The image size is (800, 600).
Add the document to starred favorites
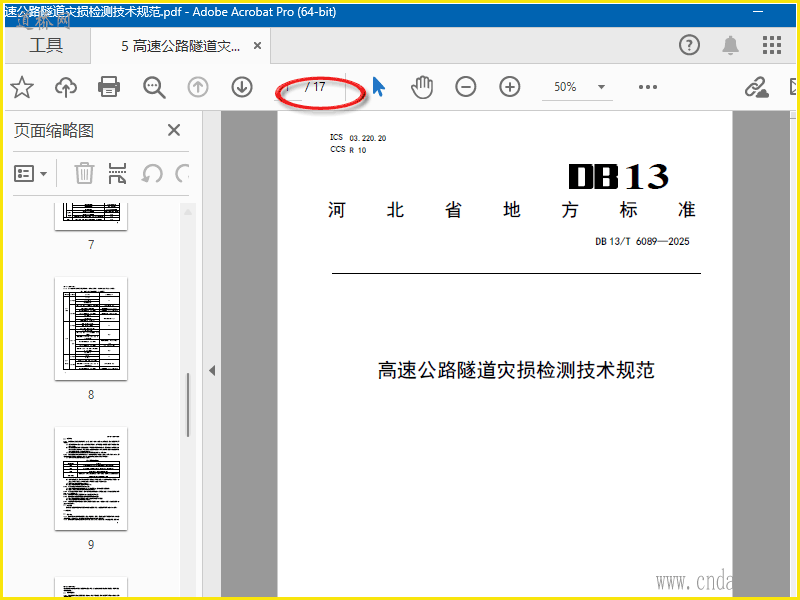click(22, 87)
